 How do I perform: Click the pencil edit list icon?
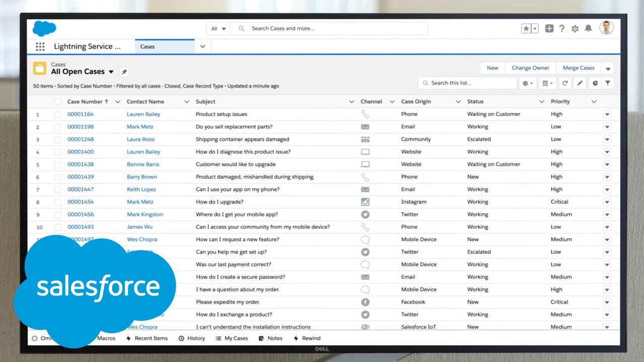(580, 83)
